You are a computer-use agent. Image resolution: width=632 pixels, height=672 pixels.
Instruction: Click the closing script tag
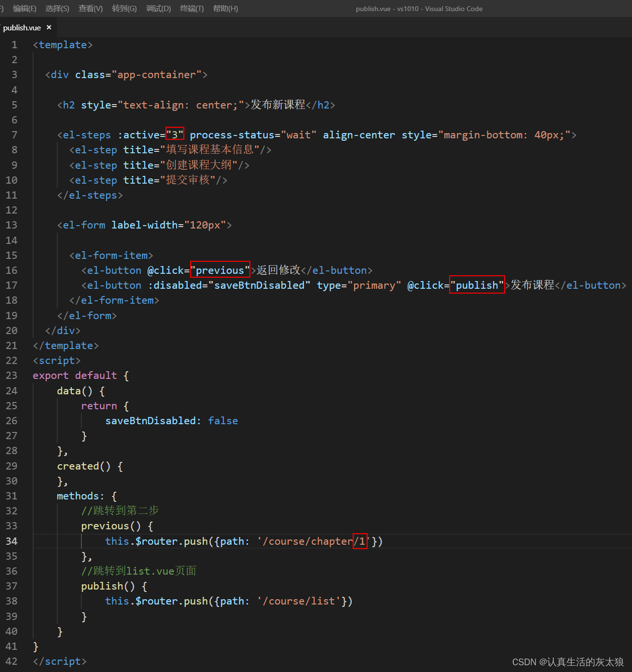[60, 661]
